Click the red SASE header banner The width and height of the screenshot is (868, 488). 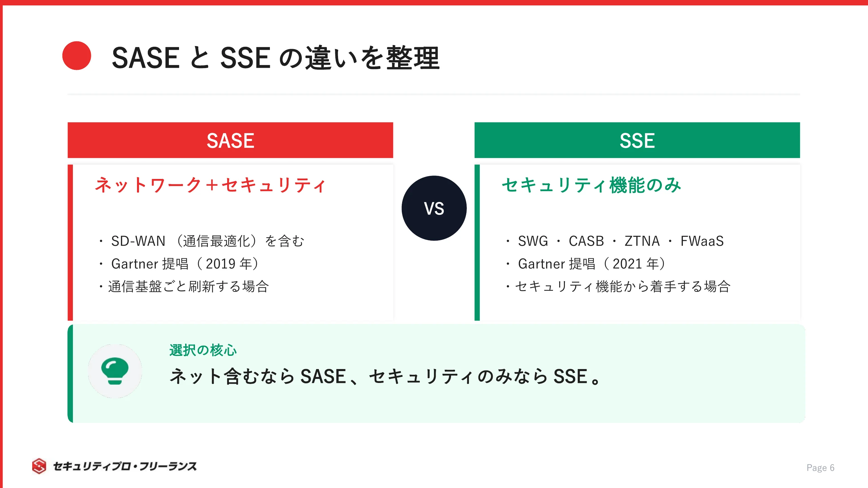click(x=230, y=140)
